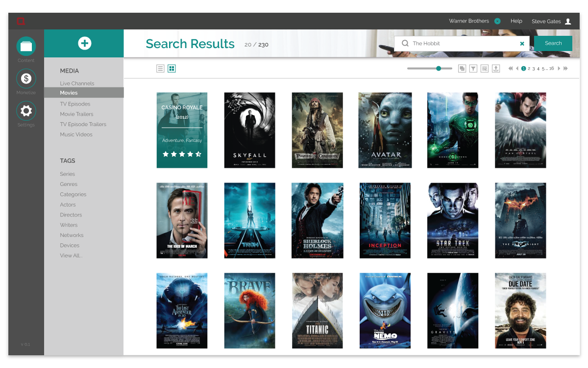Viewport: 588px width, 368px height.
Task: Clear the search field with the X
Action: point(522,44)
